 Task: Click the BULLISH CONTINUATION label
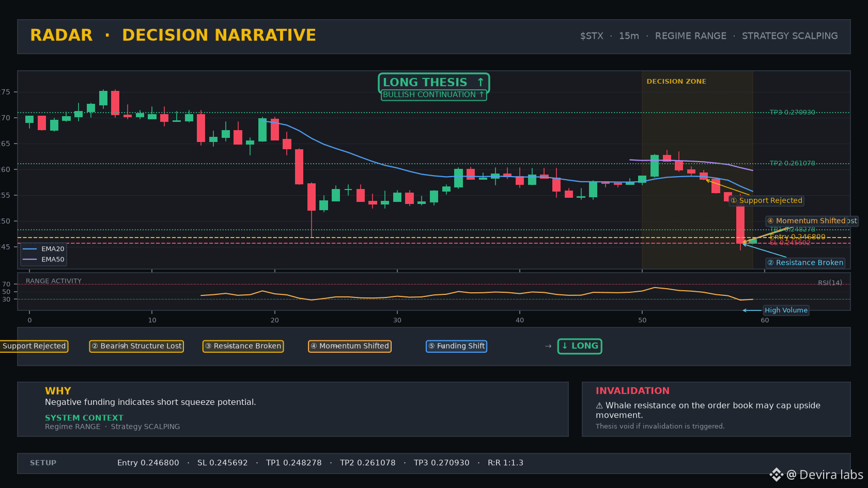tap(433, 95)
